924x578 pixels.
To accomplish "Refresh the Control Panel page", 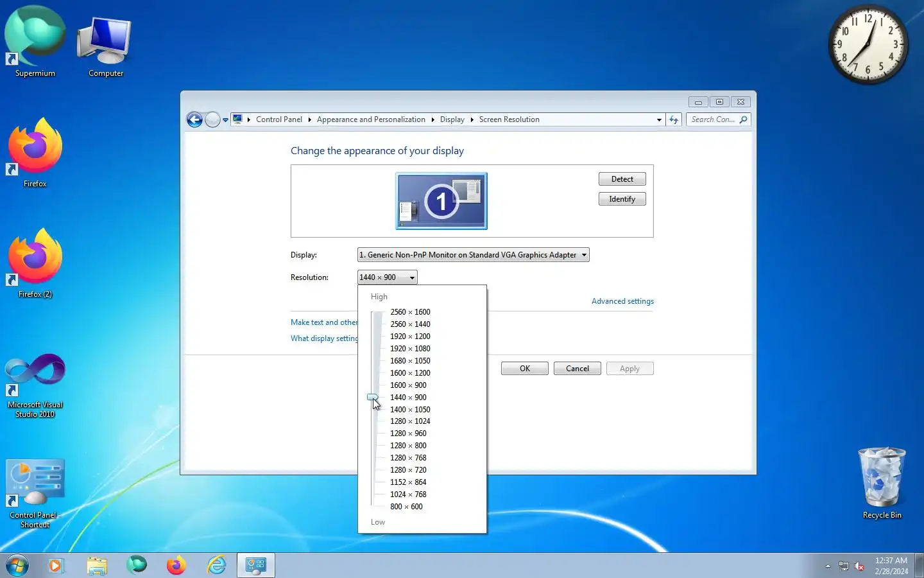I will [674, 119].
